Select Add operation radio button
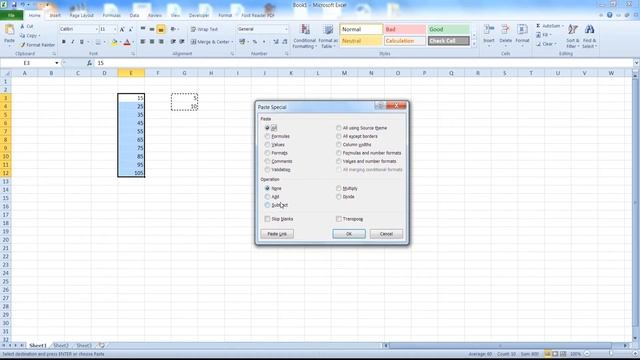 pyautogui.click(x=267, y=197)
